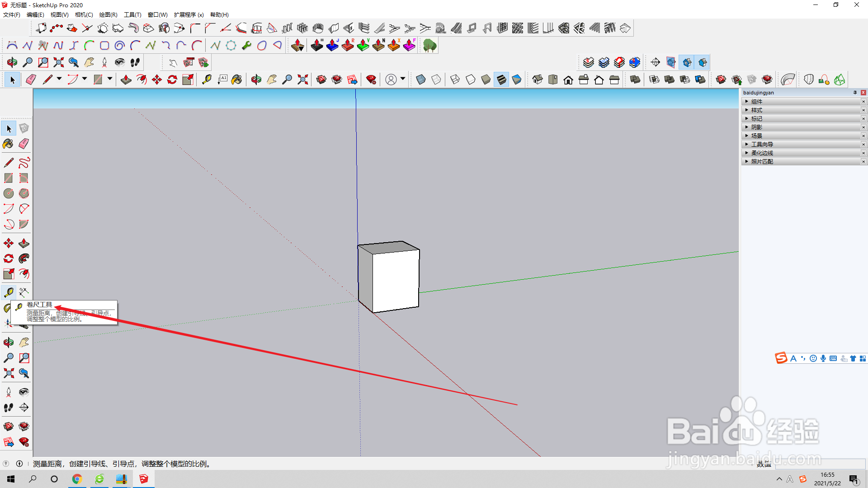This screenshot has width=868, height=488.
Task: Select the Follow Me tool in left toolbar
Action: [x=24, y=258]
